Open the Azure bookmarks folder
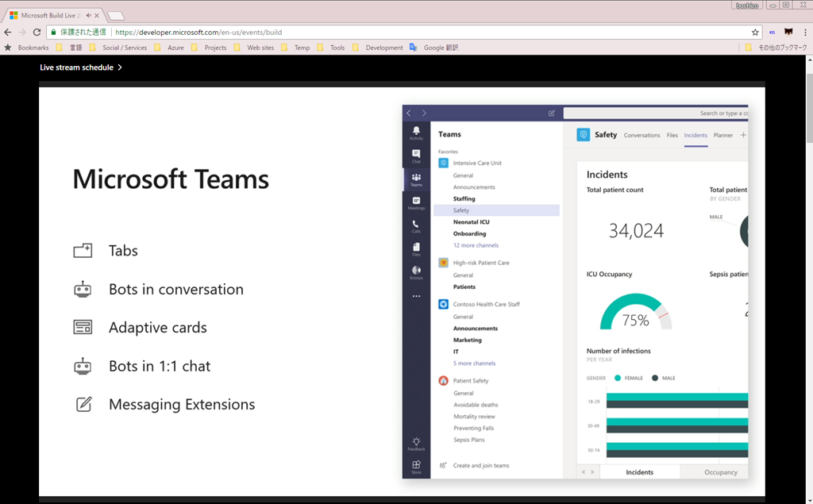813x504 pixels. click(175, 48)
